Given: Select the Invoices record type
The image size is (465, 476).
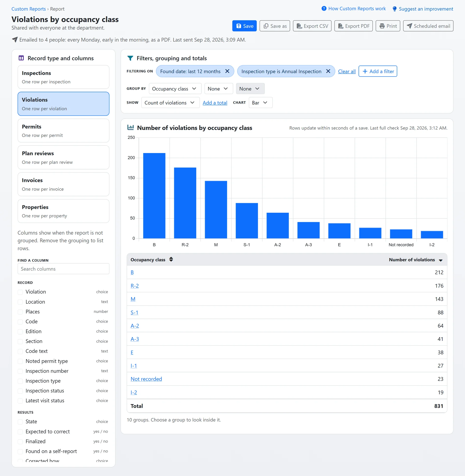Looking at the screenshot, I should click(x=63, y=184).
